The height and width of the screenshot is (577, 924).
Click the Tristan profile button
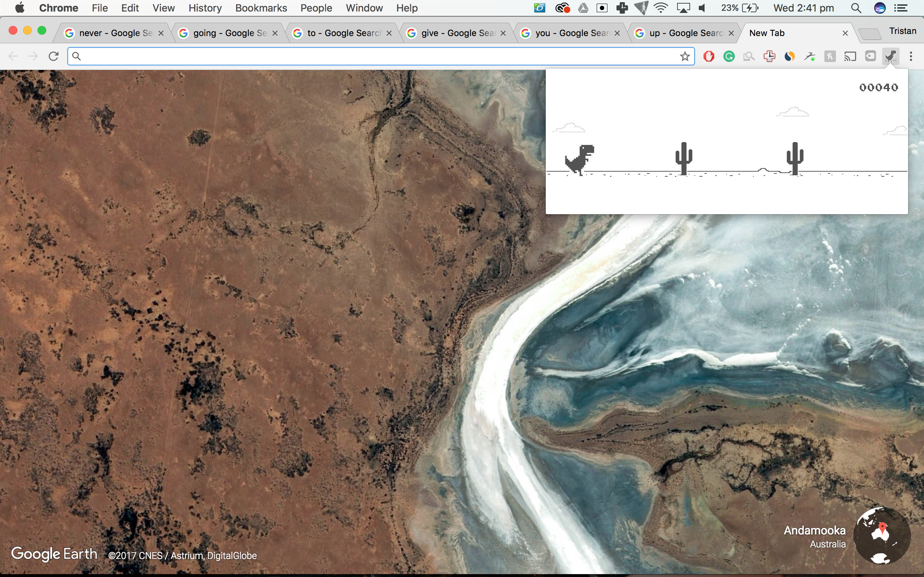pos(902,31)
